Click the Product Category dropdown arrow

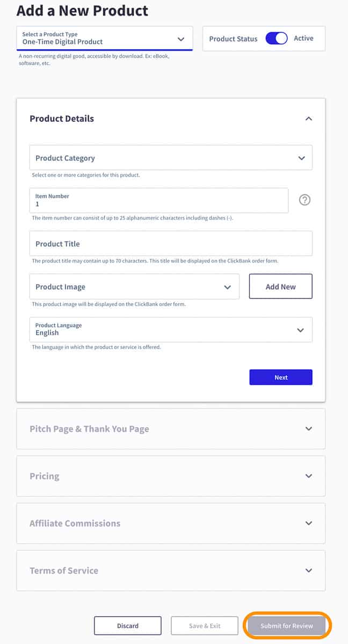[302, 157]
